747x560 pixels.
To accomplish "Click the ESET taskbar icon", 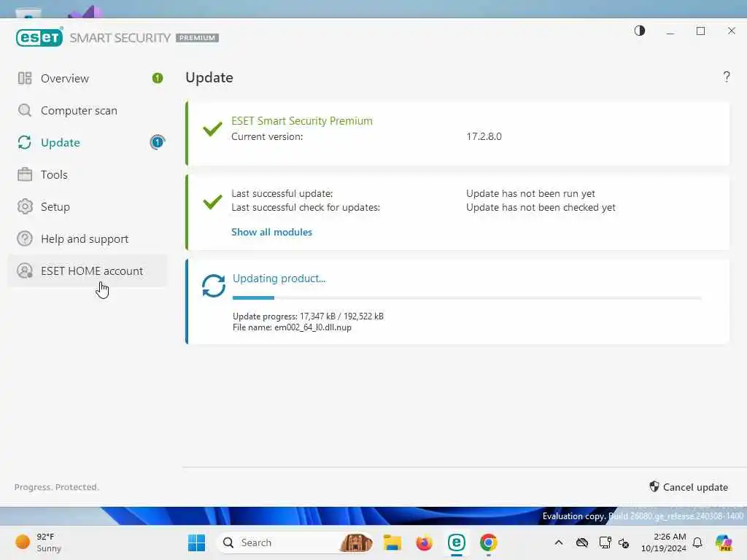I will [x=457, y=542].
